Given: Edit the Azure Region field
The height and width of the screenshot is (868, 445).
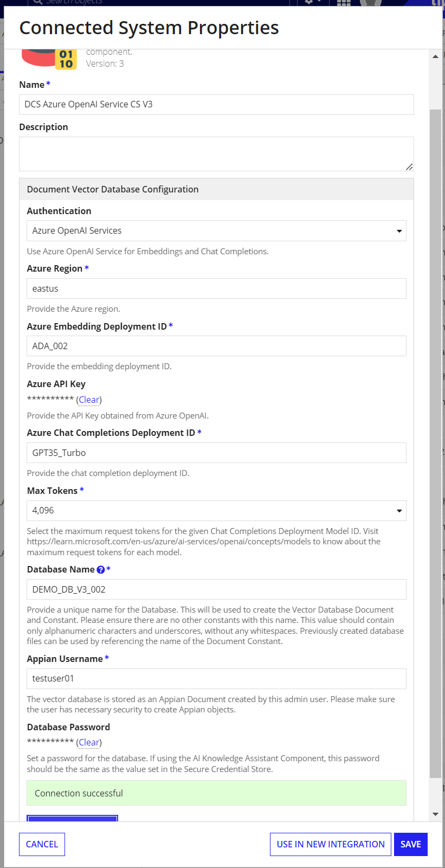Looking at the screenshot, I should point(216,289).
